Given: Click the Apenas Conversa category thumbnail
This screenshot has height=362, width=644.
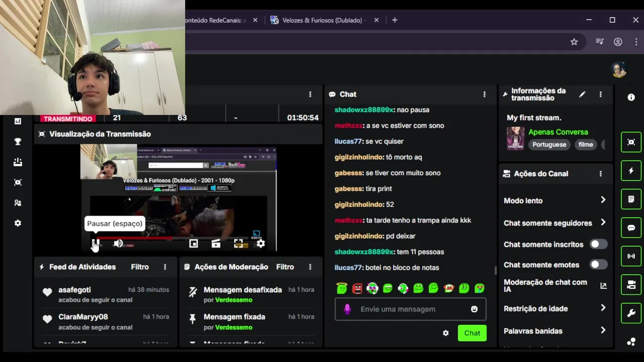Looking at the screenshot, I should 515,138.
